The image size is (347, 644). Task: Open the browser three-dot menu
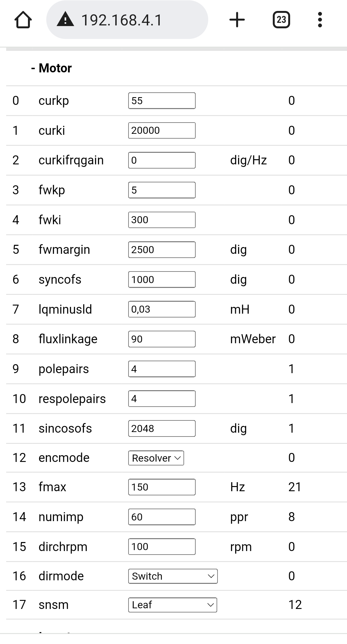(x=320, y=20)
